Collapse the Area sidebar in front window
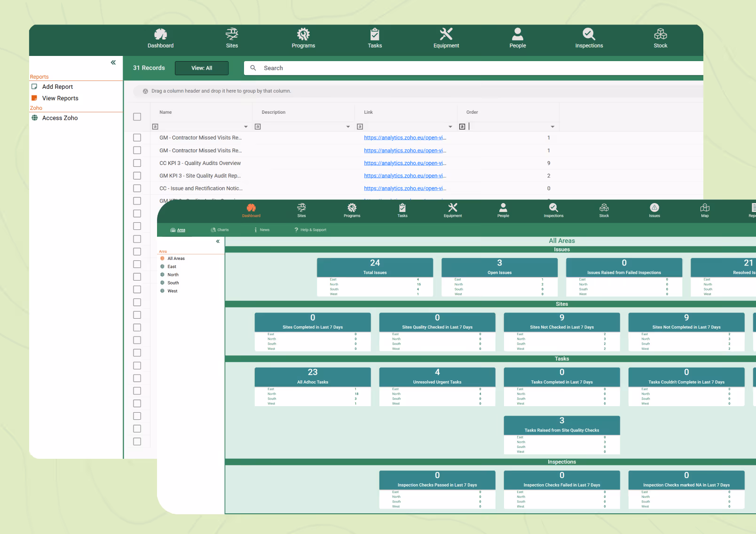 coord(218,241)
